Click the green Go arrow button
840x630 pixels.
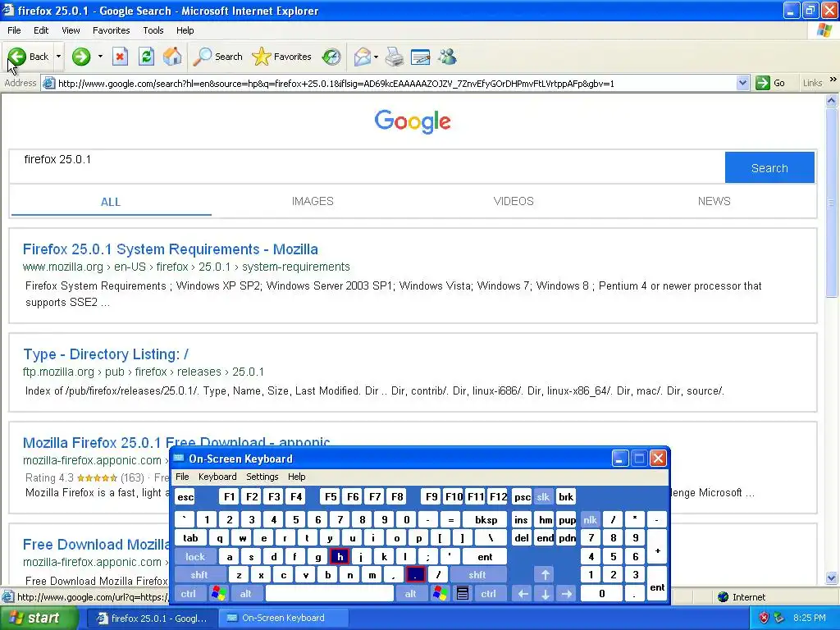pos(763,83)
